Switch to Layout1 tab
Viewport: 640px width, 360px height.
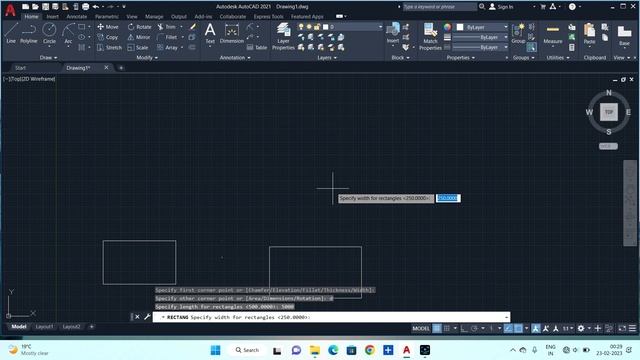coord(44,327)
